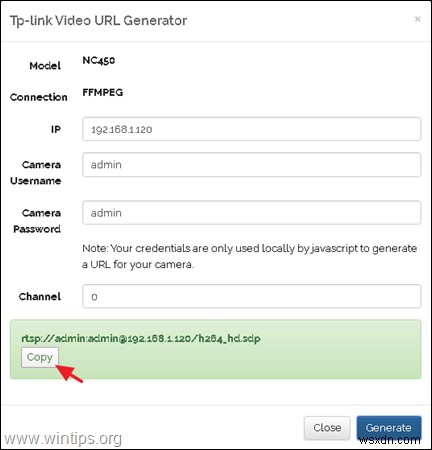The height and width of the screenshot is (450, 432).
Task: Select the generated rtsp:// URL text
Action: pyautogui.click(x=141, y=338)
